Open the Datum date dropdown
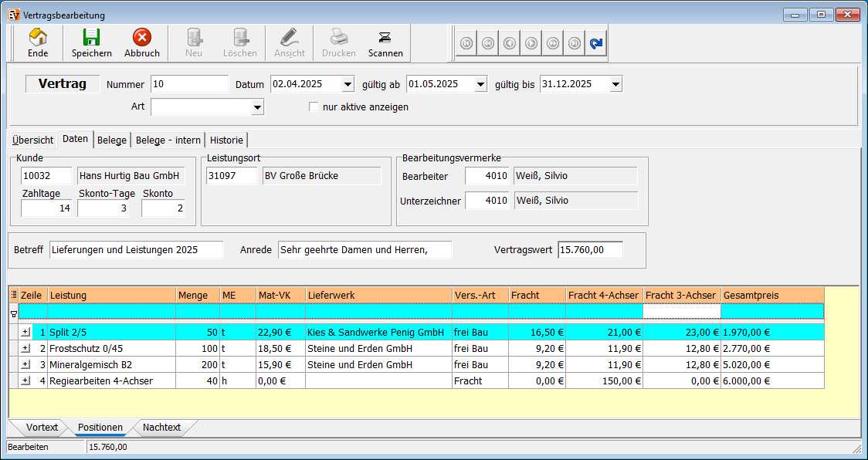This screenshot has height=460, width=868. coord(348,84)
